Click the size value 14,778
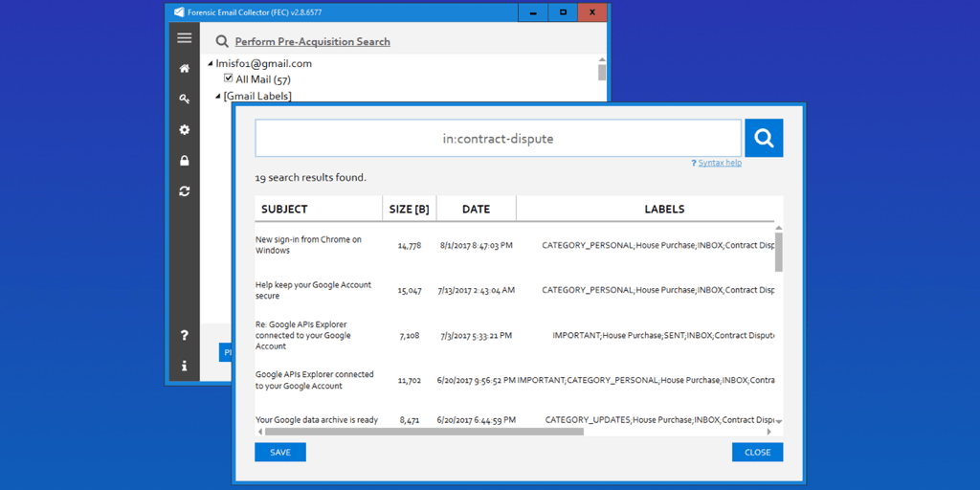 pos(410,245)
